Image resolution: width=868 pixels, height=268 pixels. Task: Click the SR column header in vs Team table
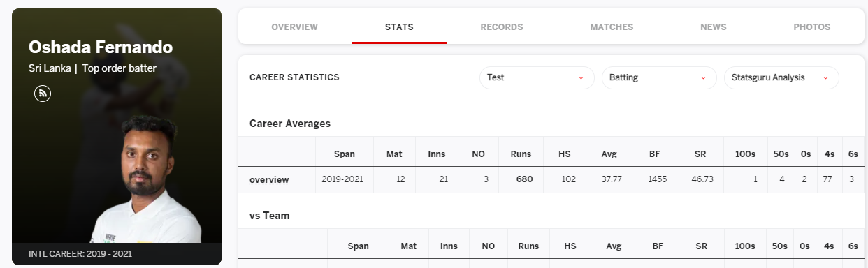click(x=702, y=246)
